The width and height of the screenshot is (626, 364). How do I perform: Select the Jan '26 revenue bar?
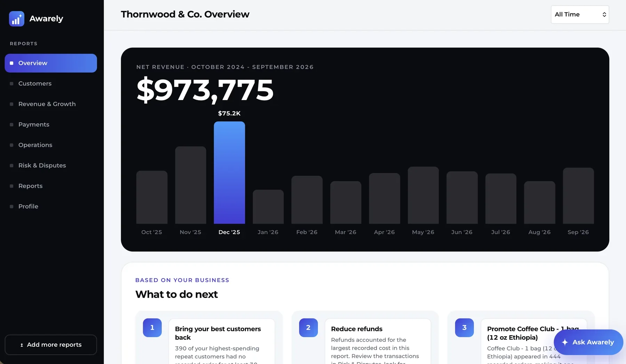[268, 207]
